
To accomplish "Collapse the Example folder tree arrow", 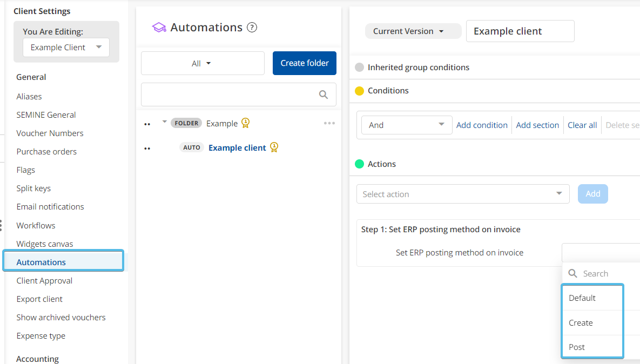I will pos(165,122).
